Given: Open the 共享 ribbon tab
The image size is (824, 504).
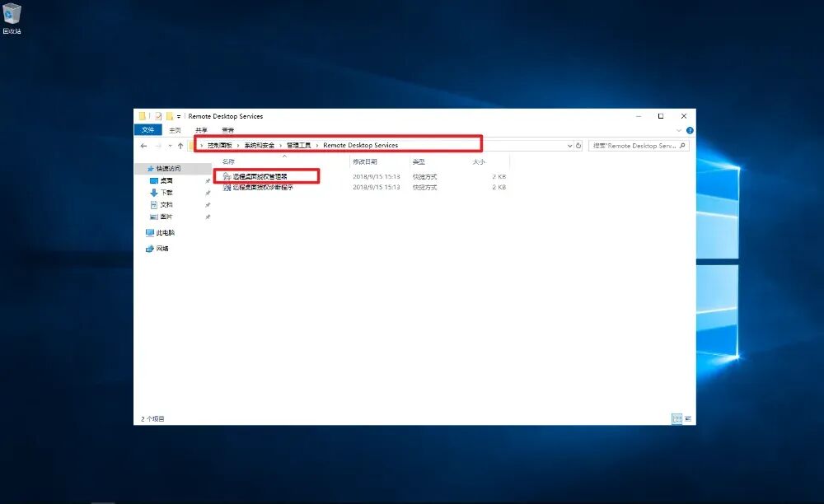Looking at the screenshot, I should pos(201,130).
